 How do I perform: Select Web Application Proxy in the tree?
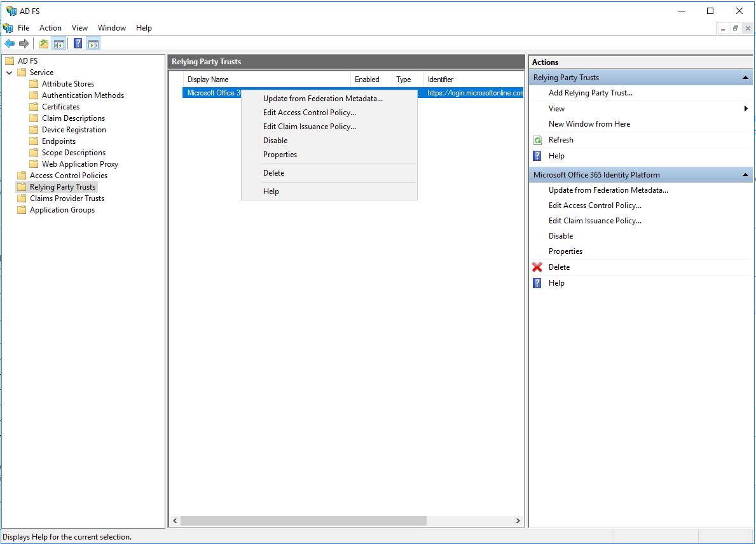(x=80, y=164)
